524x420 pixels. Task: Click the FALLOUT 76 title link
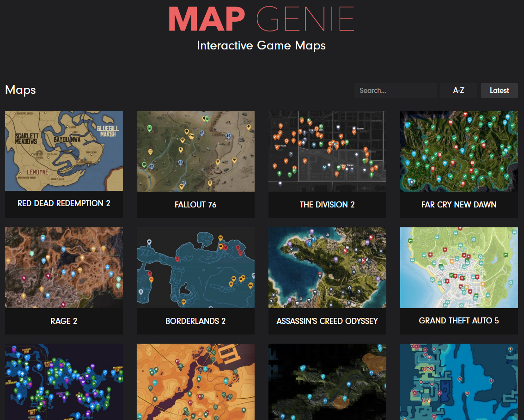click(195, 205)
